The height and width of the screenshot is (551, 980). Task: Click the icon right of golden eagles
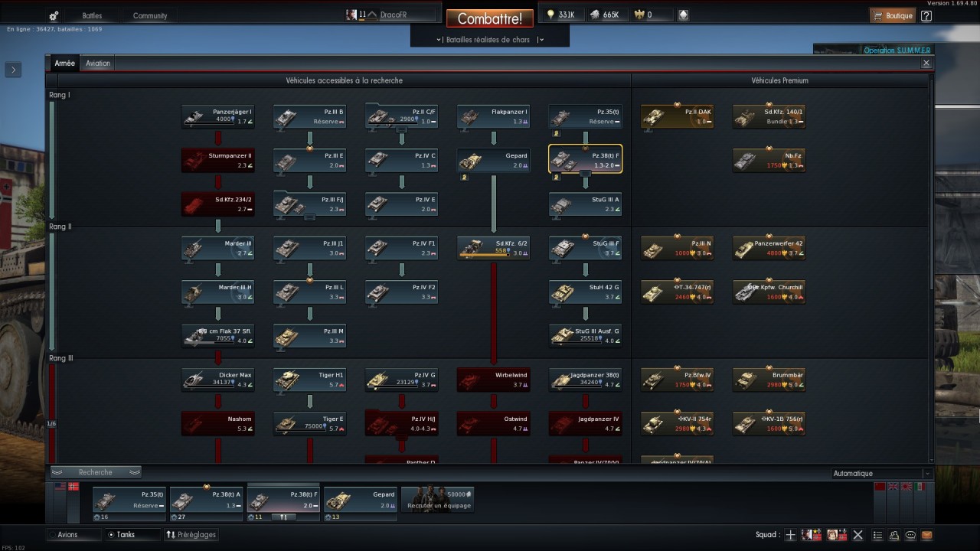pyautogui.click(x=683, y=15)
